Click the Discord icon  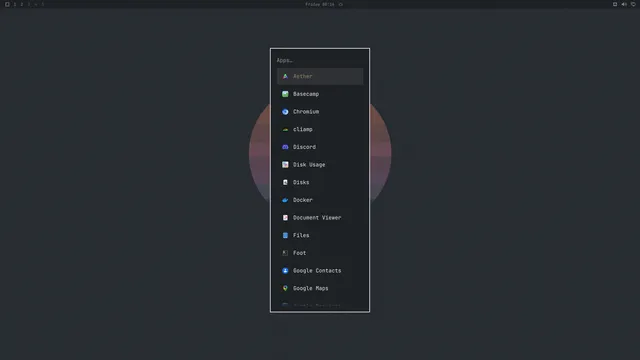[285, 147]
